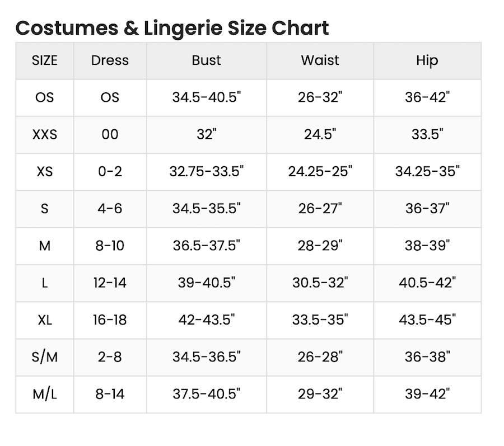The width and height of the screenshot is (504, 446).
Task: Select the 39-40.5" bust measurement cell
Action: tap(206, 283)
